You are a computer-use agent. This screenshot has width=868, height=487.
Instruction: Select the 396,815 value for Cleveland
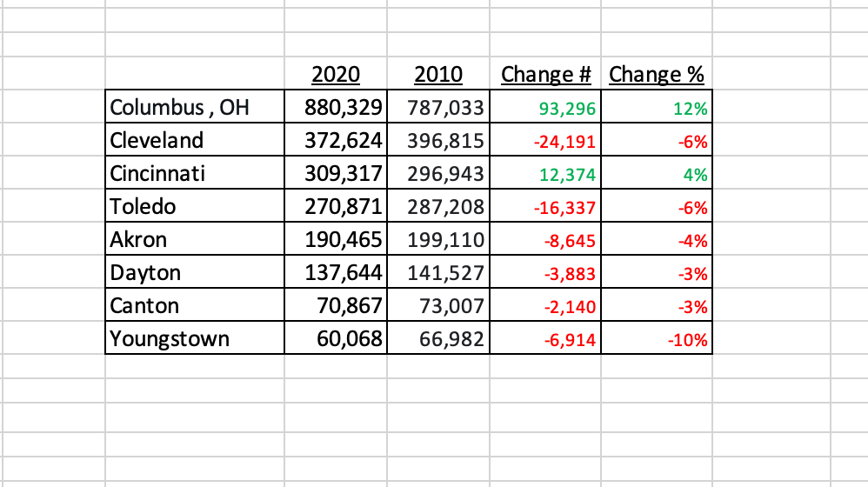[438, 139]
